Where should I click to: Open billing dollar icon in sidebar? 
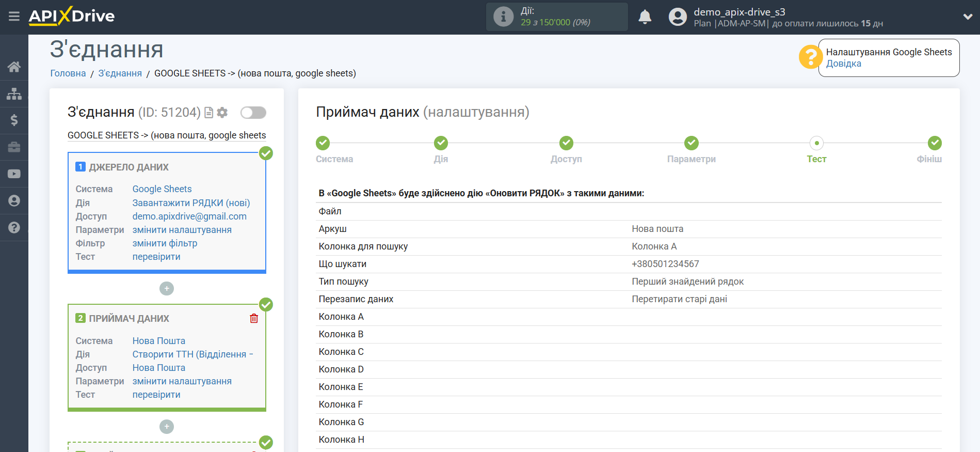click(14, 120)
